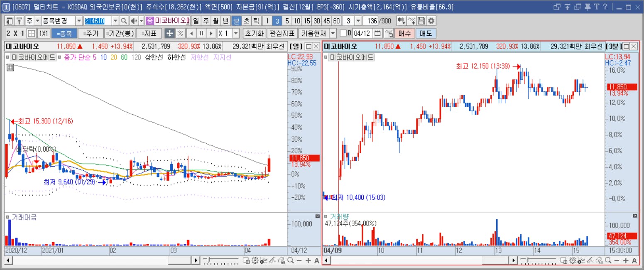Select the 10 minute interval tab
The image size is (644, 270).
click(x=296, y=21)
